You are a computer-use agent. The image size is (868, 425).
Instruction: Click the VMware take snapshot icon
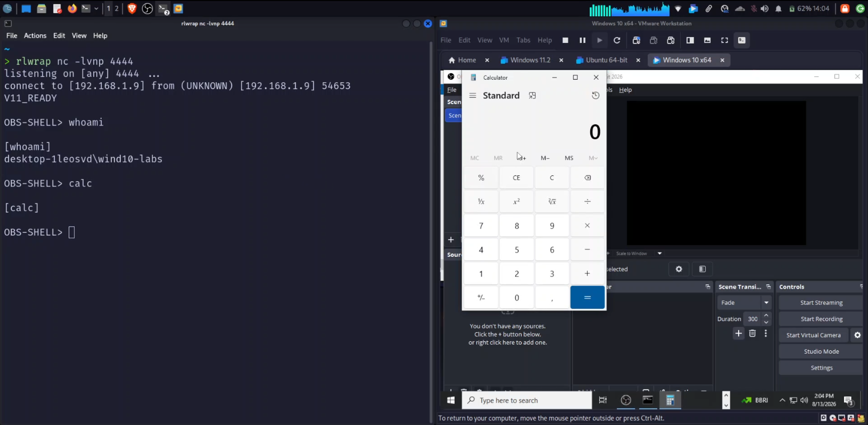tap(636, 40)
